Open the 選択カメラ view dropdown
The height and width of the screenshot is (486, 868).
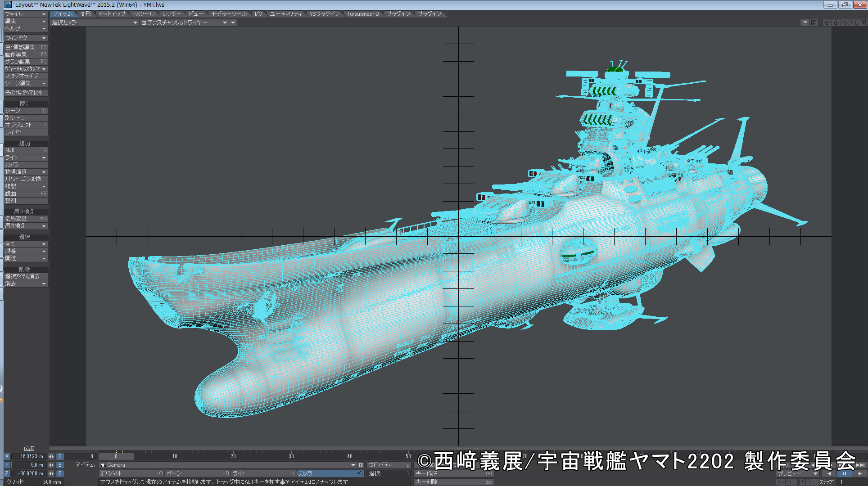[94, 22]
